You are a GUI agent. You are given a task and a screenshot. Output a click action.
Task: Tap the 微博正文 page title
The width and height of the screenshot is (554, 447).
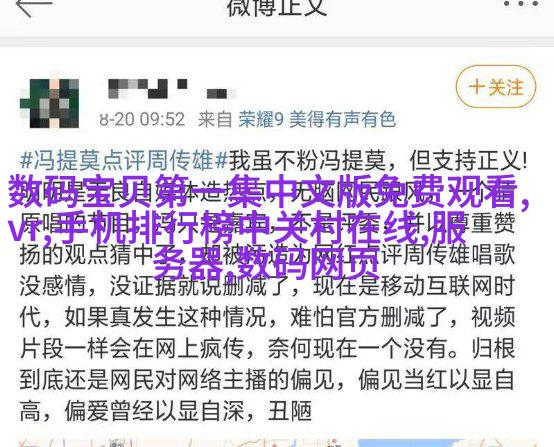(276, 8)
